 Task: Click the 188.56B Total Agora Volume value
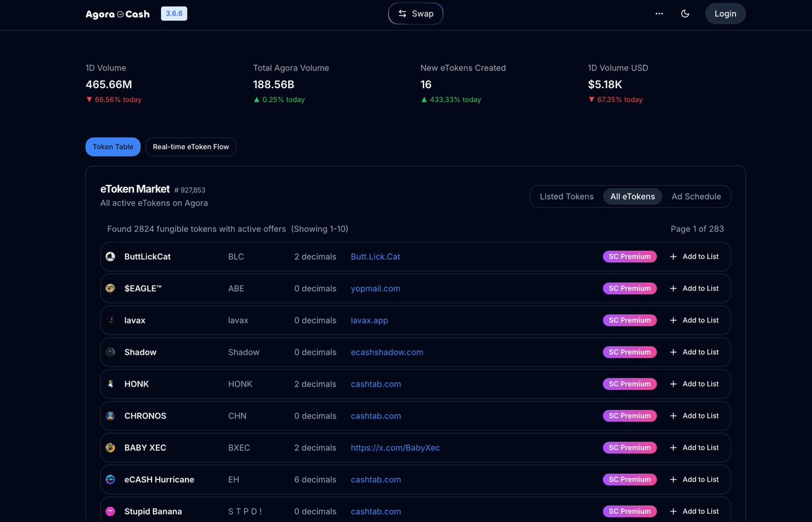274,85
